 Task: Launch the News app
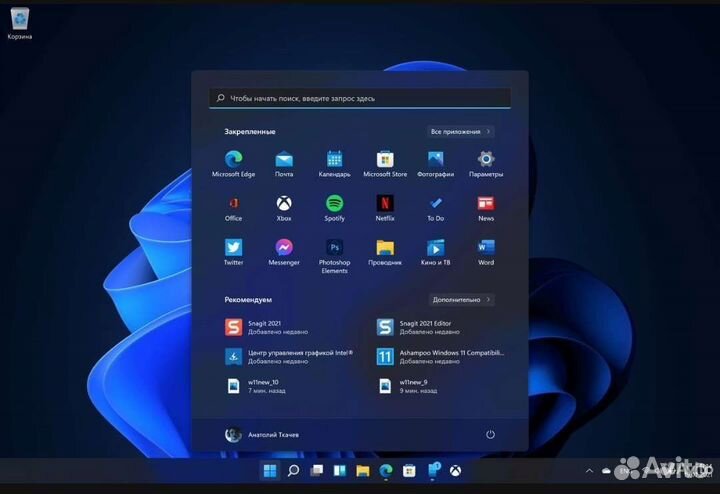486,208
